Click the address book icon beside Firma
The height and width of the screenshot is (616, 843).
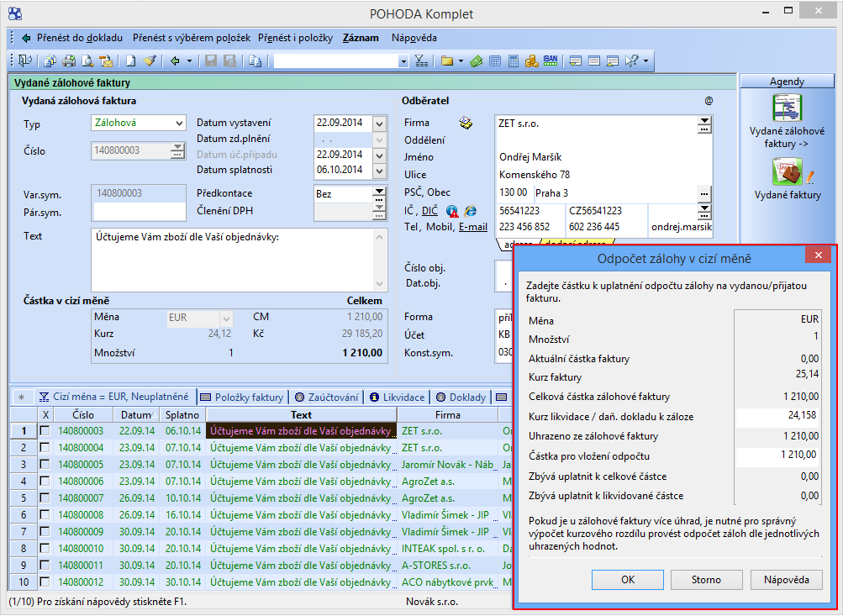coord(466,123)
